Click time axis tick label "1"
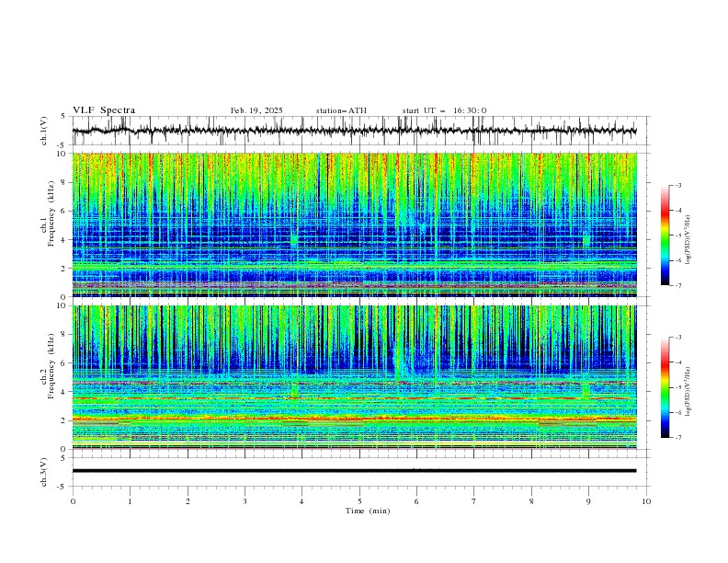Image resolution: width=728 pixels, height=563 pixels. point(130,501)
